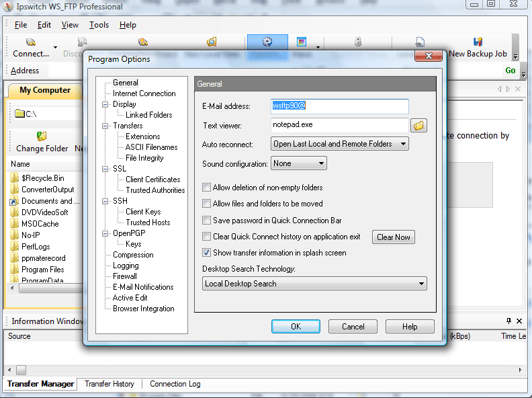The image size is (532, 398).
Task: Close the Information Window panel
Action: [519, 321]
